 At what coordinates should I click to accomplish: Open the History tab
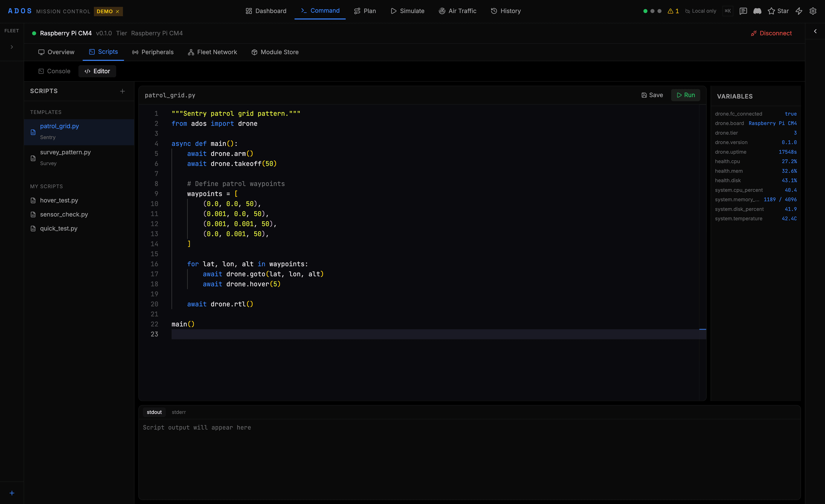tap(506, 11)
